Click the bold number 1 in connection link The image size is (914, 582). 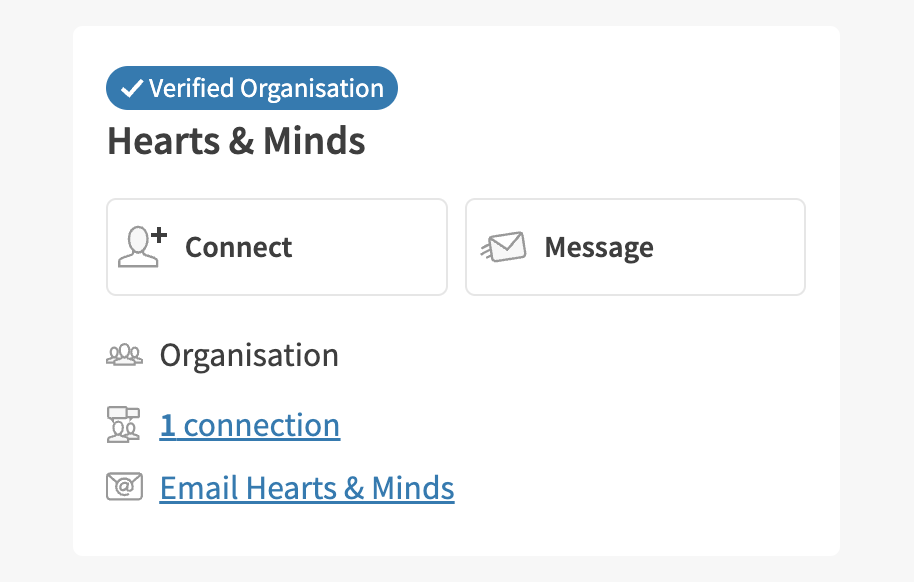168,426
